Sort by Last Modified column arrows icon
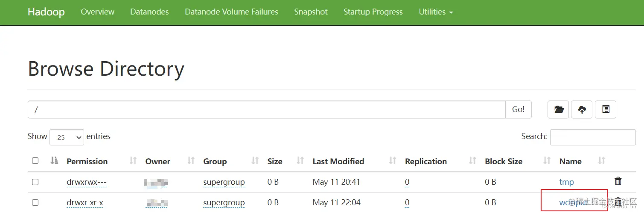The image size is (644, 213). click(393, 161)
